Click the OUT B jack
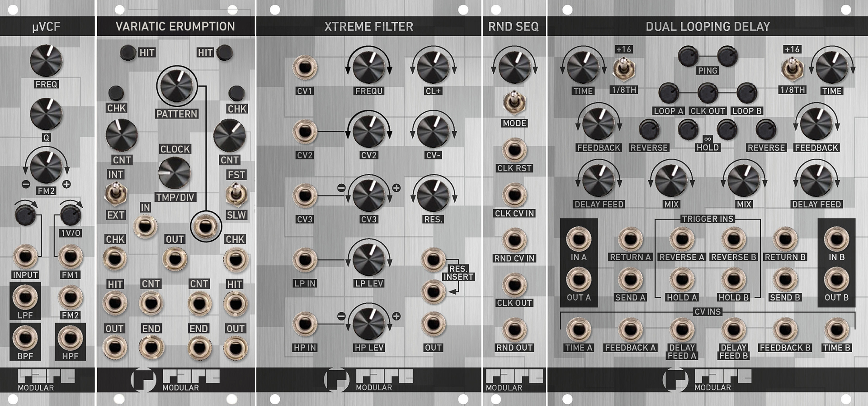The width and height of the screenshot is (868, 406). [836, 280]
